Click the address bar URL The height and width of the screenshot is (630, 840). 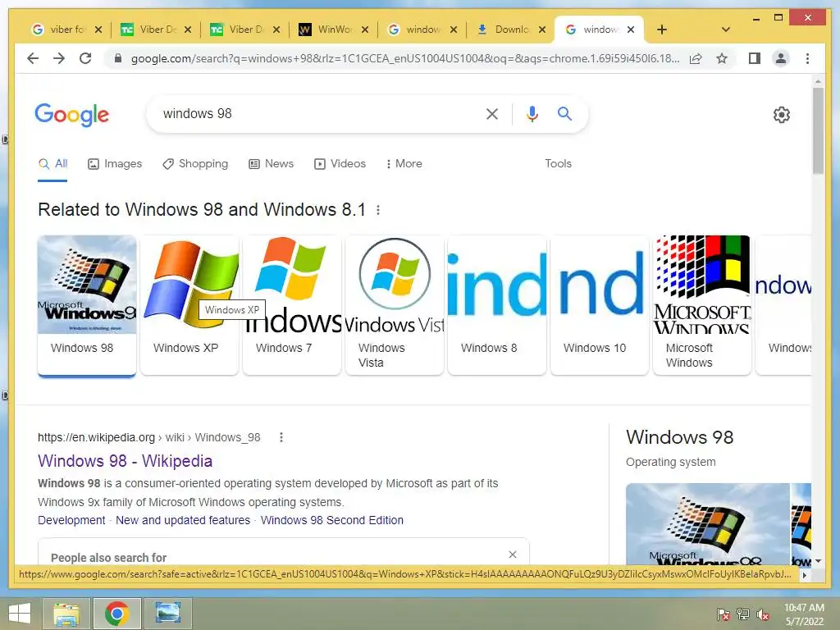(x=404, y=58)
